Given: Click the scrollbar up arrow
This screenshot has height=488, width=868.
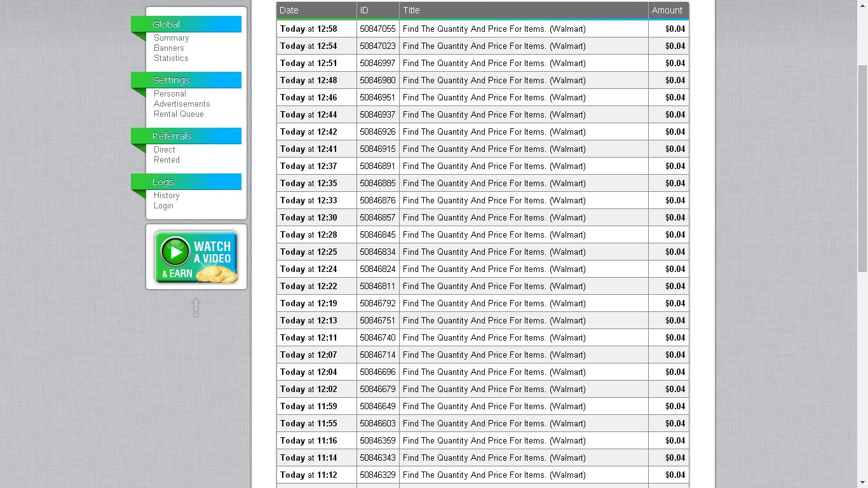Looking at the screenshot, I should point(862,5).
